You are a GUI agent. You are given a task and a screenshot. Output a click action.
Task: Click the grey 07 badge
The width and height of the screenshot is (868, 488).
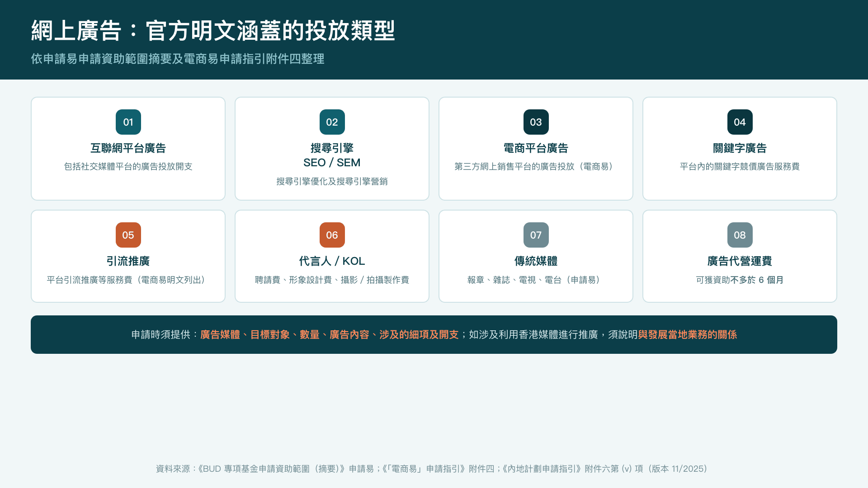[536, 235]
